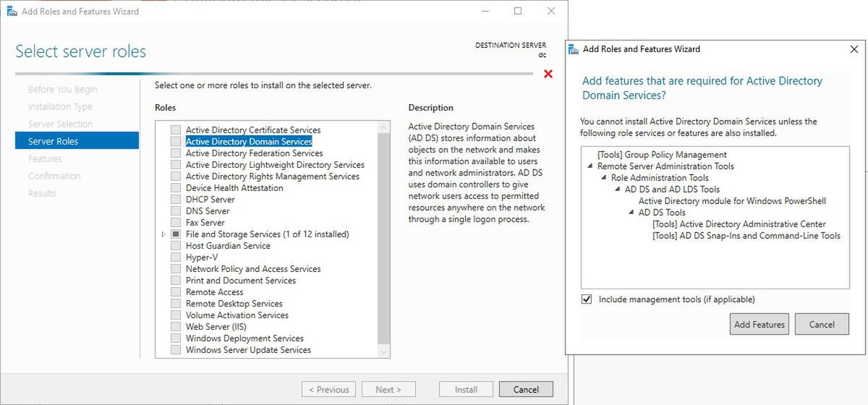The image size is (868, 405).
Task: Select the Server Roles step
Action: (77, 141)
